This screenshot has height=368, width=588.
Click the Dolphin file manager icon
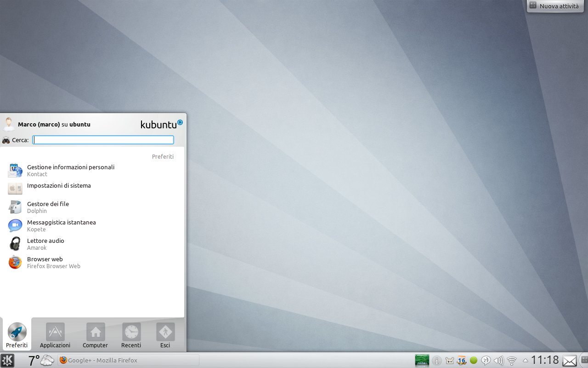coord(15,207)
